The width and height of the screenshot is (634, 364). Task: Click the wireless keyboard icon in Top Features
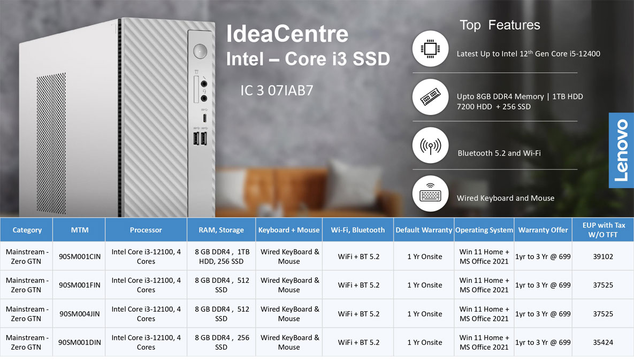click(x=430, y=193)
